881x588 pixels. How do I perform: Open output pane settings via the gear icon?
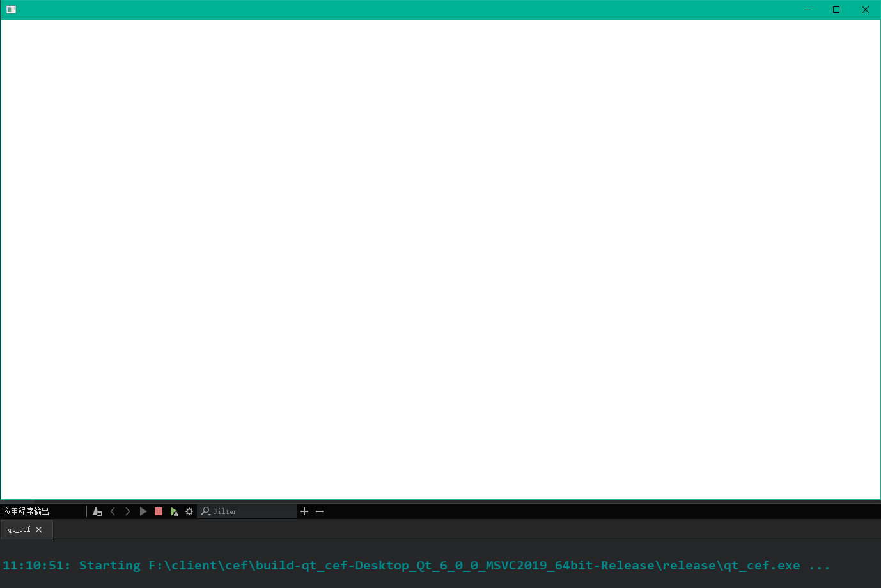(x=189, y=511)
